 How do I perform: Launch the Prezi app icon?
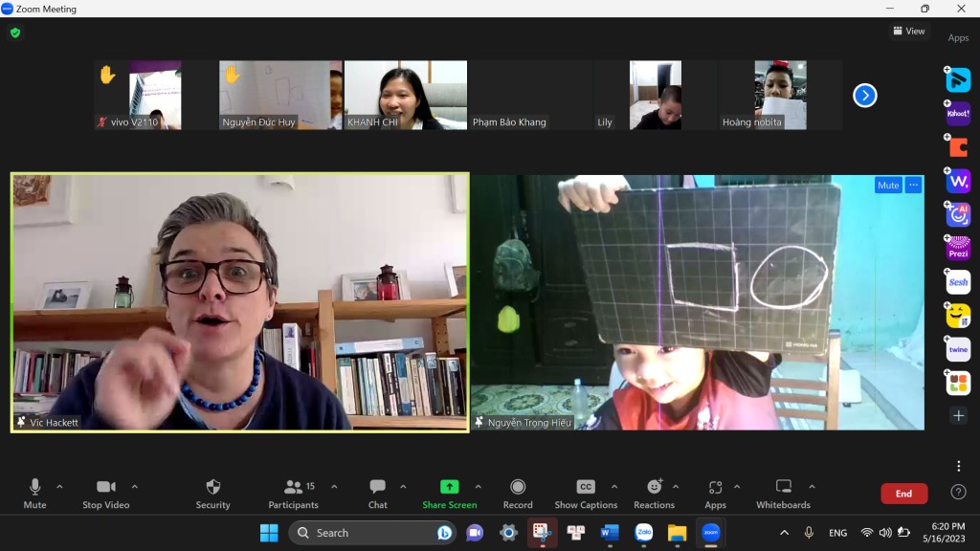pyautogui.click(x=958, y=249)
